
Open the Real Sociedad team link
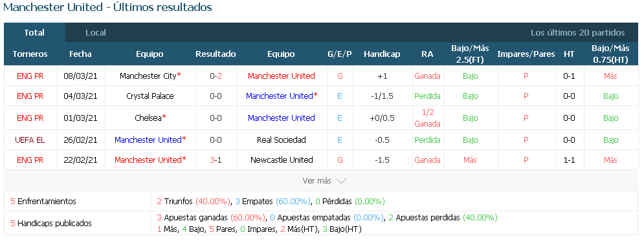282,140
